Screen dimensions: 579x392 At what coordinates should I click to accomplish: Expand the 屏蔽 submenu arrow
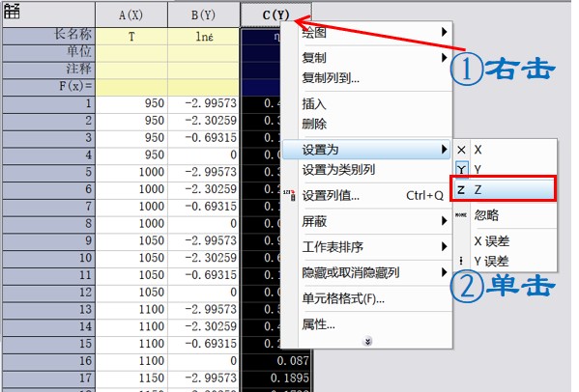tap(445, 221)
